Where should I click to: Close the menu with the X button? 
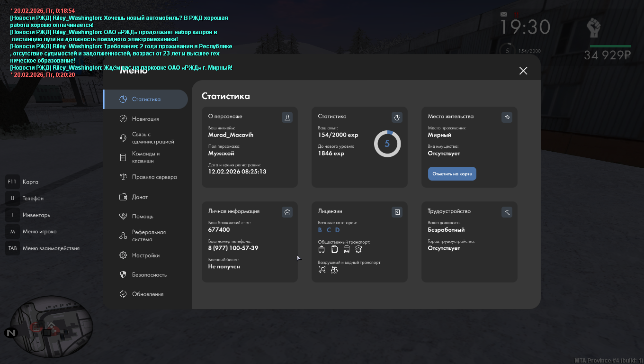[523, 71]
